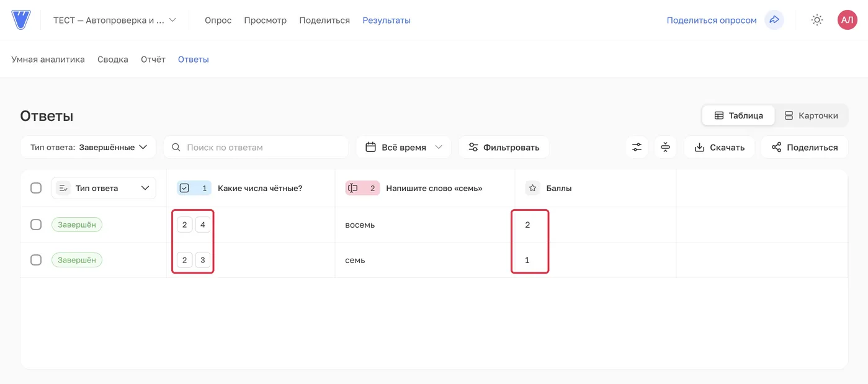
Task: Click the score value 2 in Баллы column
Action: point(527,225)
